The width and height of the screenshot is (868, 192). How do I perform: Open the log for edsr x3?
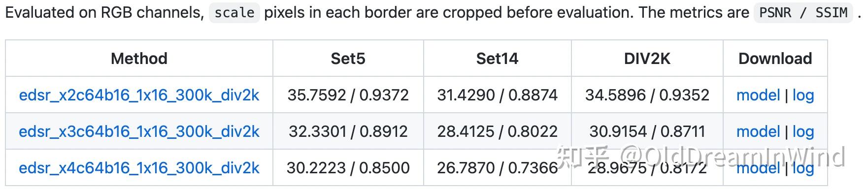pos(803,131)
